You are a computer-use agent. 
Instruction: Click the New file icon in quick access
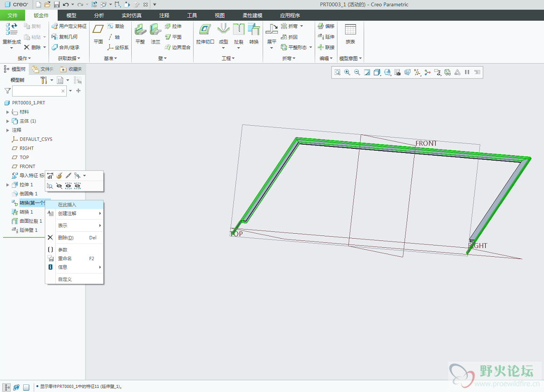[39, 5]
